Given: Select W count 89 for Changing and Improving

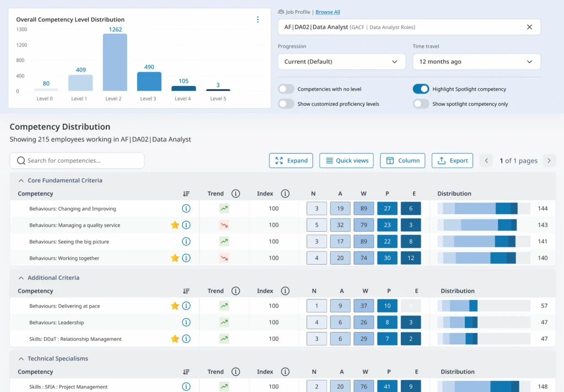Looking at the screenshot, I should point(364,209).
